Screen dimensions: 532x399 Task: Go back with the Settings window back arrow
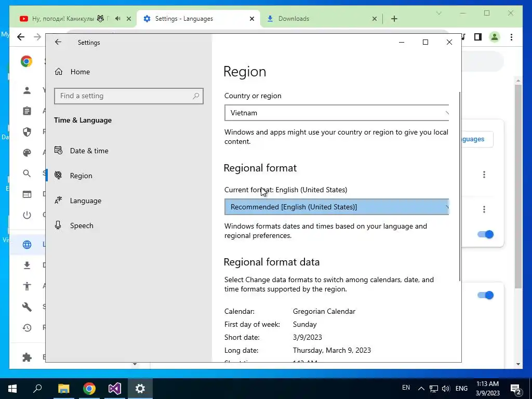tap(58, 42)
